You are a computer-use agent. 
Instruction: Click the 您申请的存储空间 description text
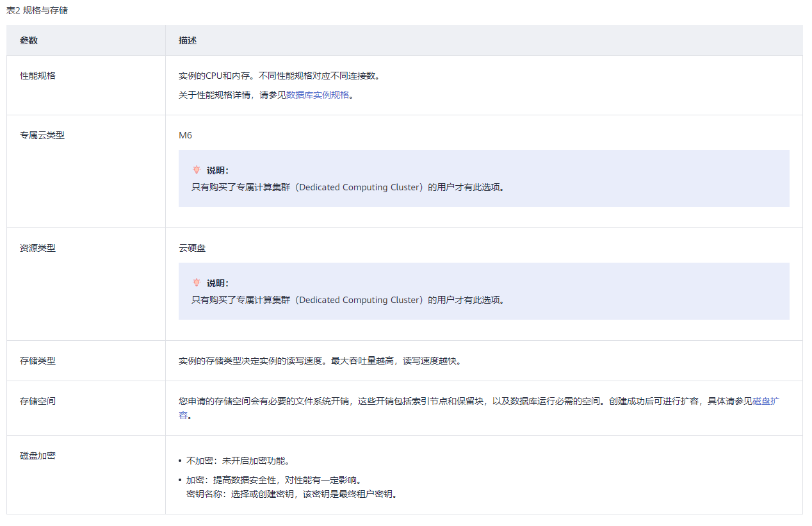point(479,408)
